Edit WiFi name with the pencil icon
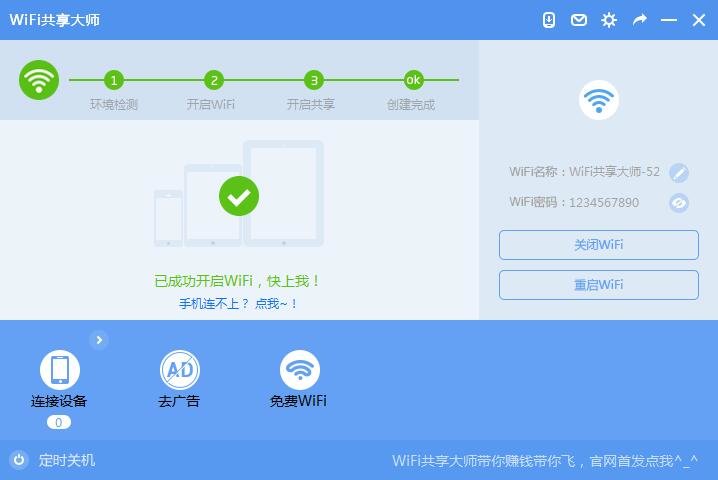718x480 pixels. pyautogui.click(x=679, y=172)
